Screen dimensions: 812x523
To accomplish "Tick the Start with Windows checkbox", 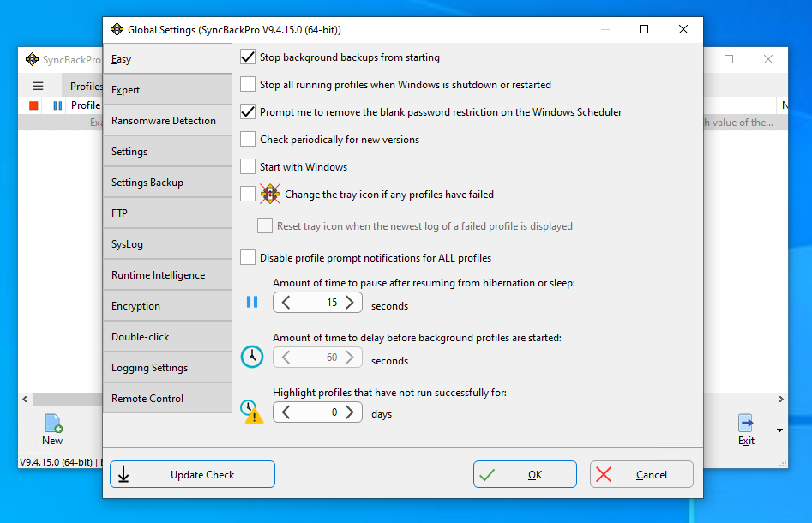I will [248, 166].
